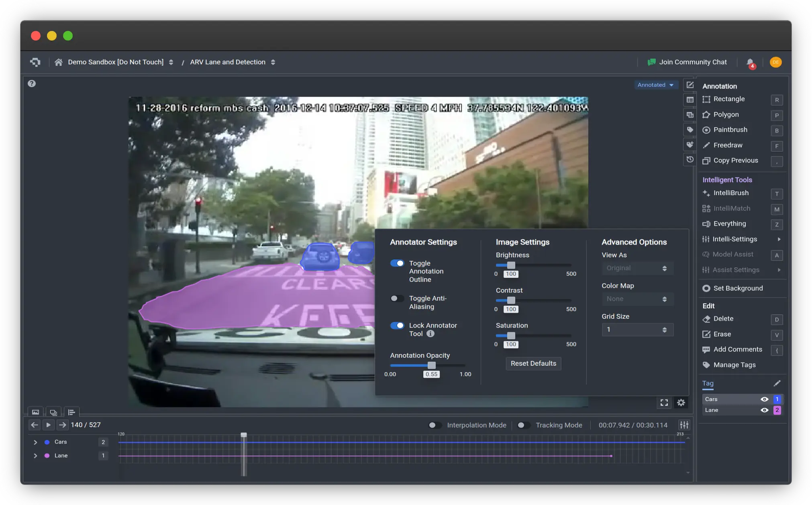Viewport: 812px width, 505px height.
Task: Turn on Interpolation Mode
Action: tap(435, 425)
